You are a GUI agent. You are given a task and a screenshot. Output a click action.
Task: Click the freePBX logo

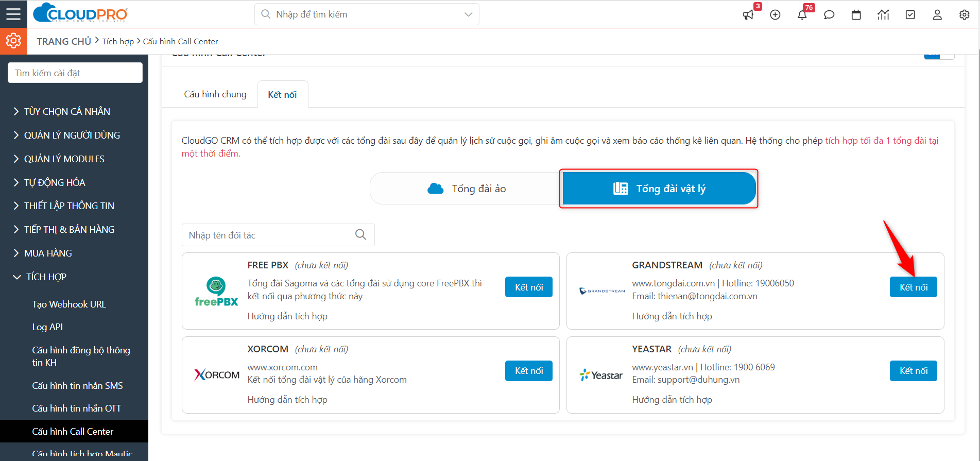pos(216,292)
